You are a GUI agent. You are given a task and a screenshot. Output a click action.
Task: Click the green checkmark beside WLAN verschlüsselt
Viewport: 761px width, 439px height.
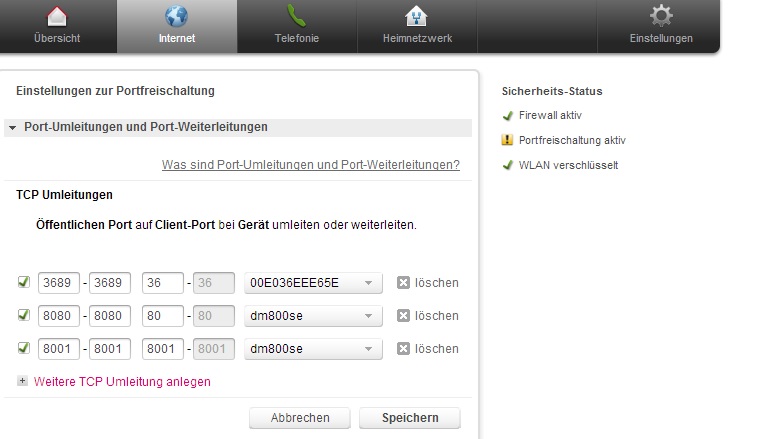(x=508, y=165)
